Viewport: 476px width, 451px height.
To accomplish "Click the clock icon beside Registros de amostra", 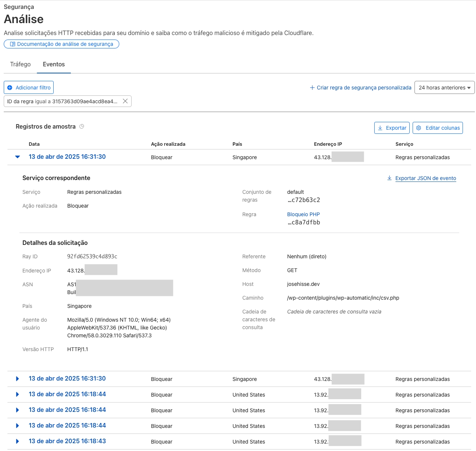I will point(82,126).
